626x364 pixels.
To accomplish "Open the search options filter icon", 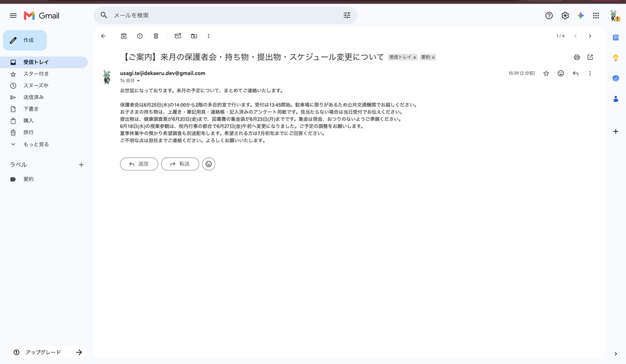I will [347, 15].
